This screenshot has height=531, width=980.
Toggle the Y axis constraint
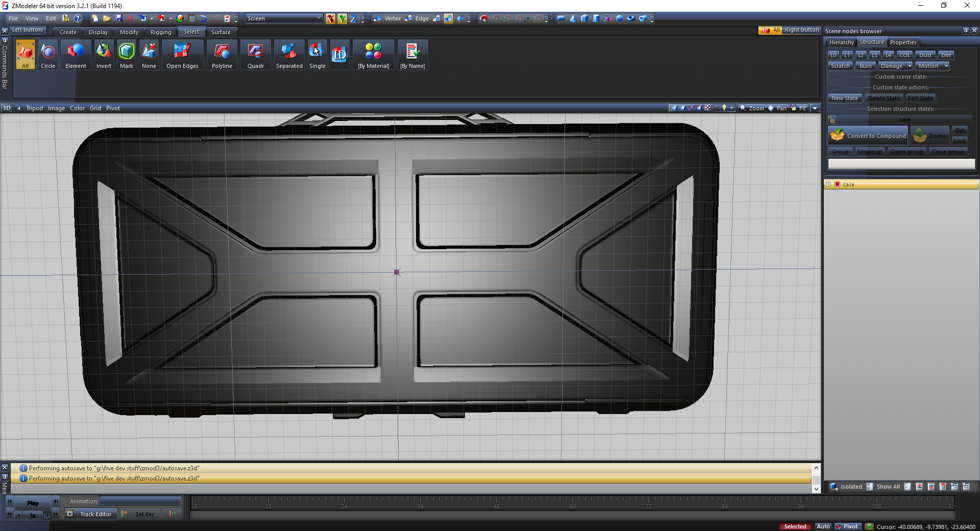(x=342, y=19)
